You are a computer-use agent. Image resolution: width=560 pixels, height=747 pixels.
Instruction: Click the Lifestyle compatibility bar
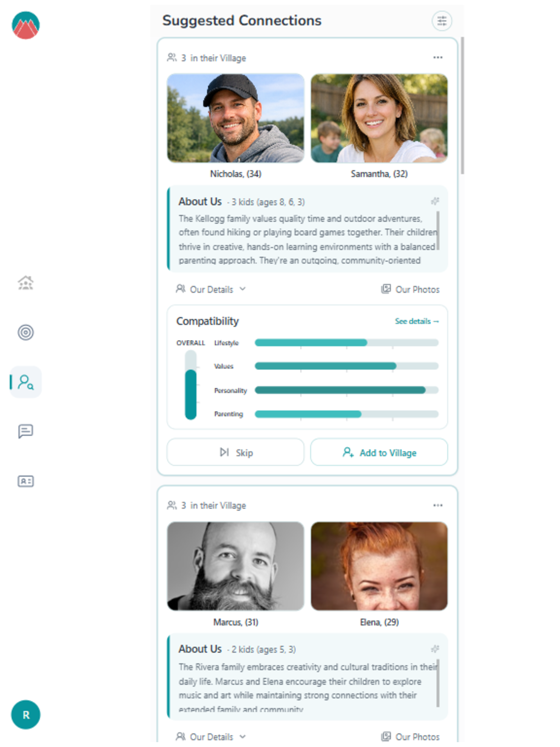pyautogui.click(x=346, y=343)
